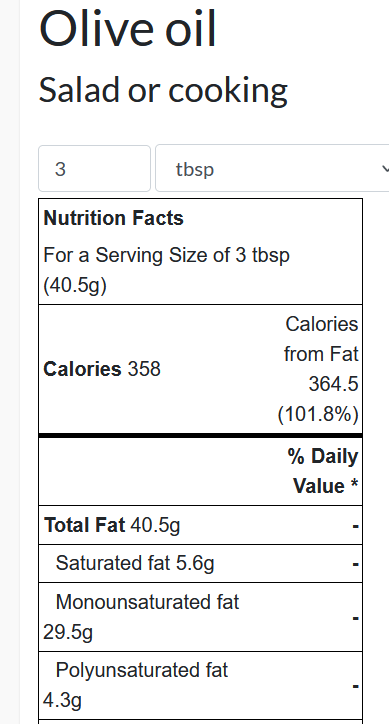Click the Polyunsaturated fat row label

142,670
